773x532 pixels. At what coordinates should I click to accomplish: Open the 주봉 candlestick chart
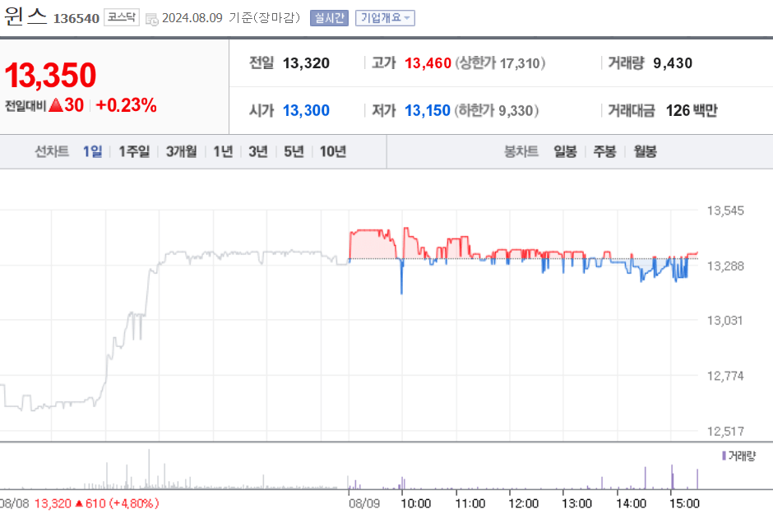click(605, 151)
